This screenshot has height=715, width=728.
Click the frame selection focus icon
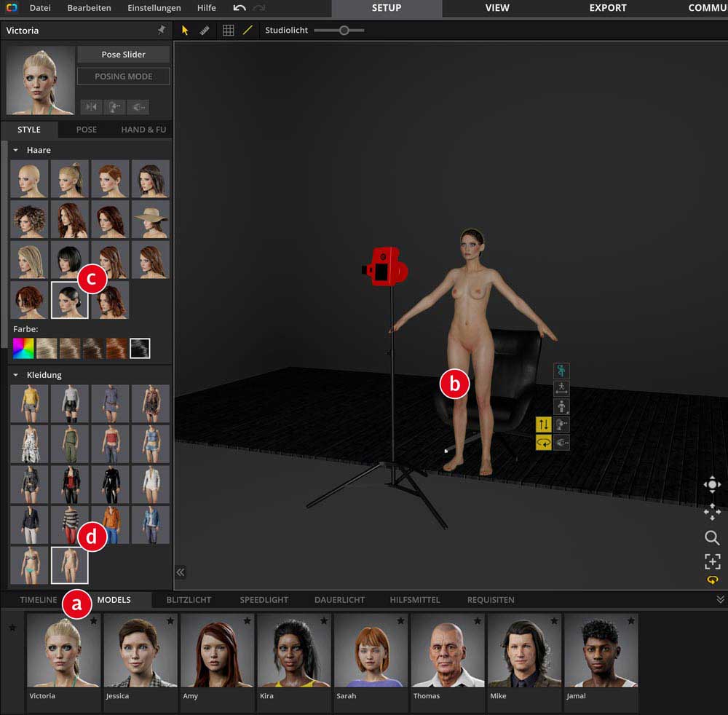coord(712,561)
